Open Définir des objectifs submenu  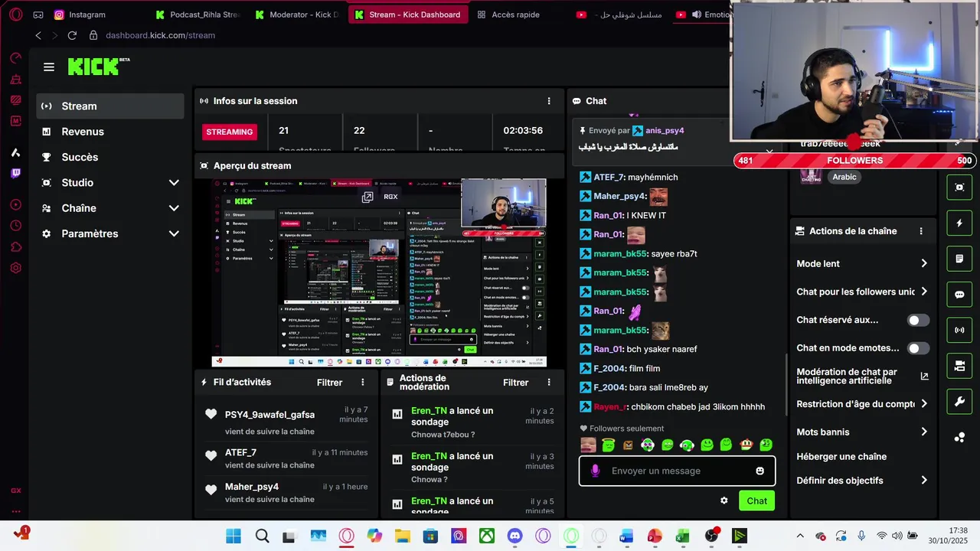[862, 481]
